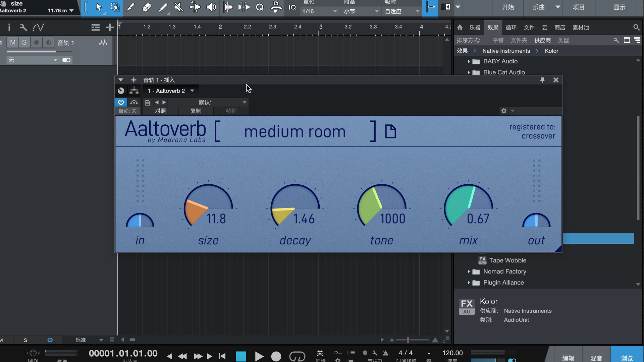Mute track 音轨 1

(x=13, y=43)
